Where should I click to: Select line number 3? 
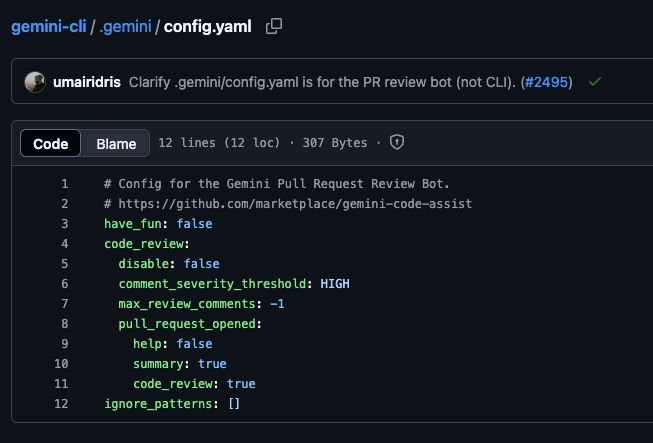[x=65, y=224]
